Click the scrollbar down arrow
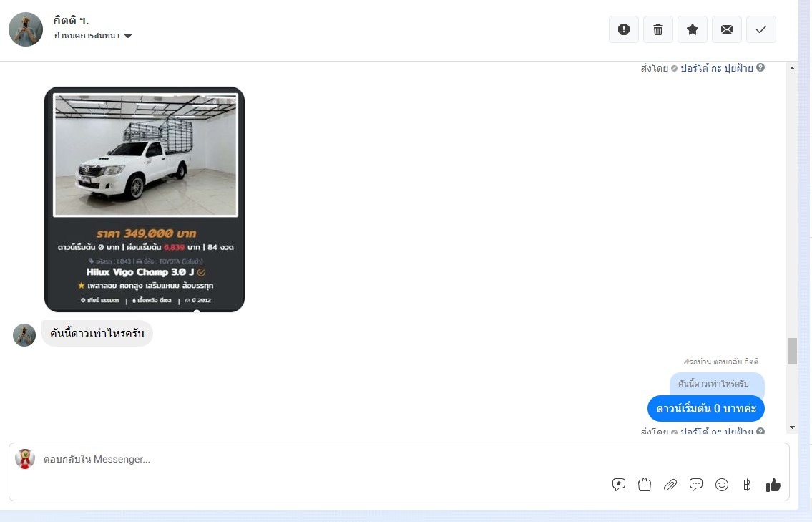 (x=792, y=427)
